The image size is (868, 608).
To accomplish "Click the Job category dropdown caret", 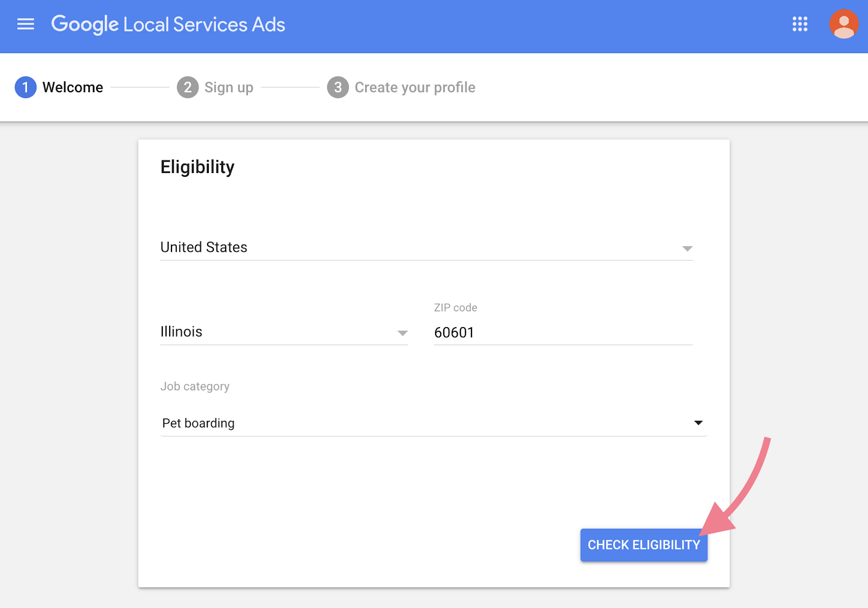I will pyautogui.click(x=699, y=423).
